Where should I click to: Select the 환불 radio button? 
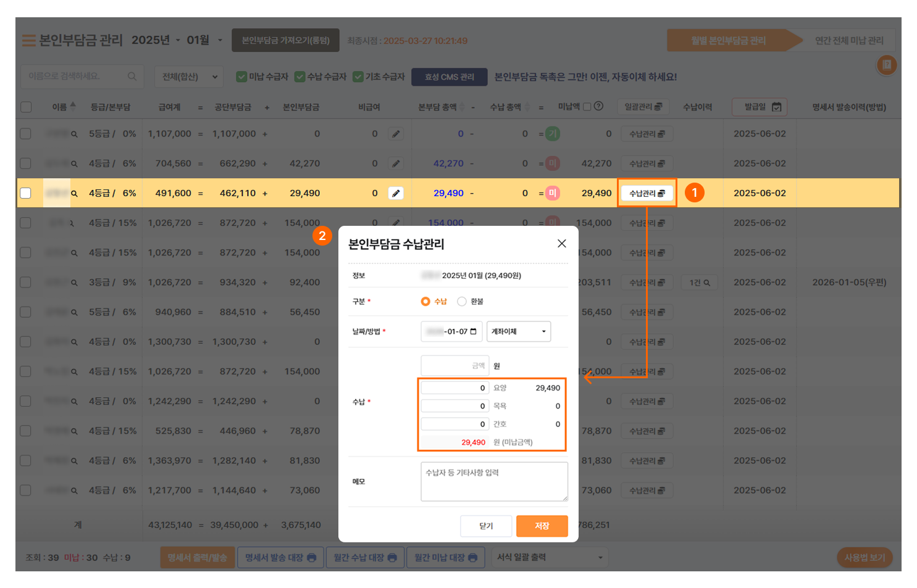pyautogui.click(x=462, y=302)
